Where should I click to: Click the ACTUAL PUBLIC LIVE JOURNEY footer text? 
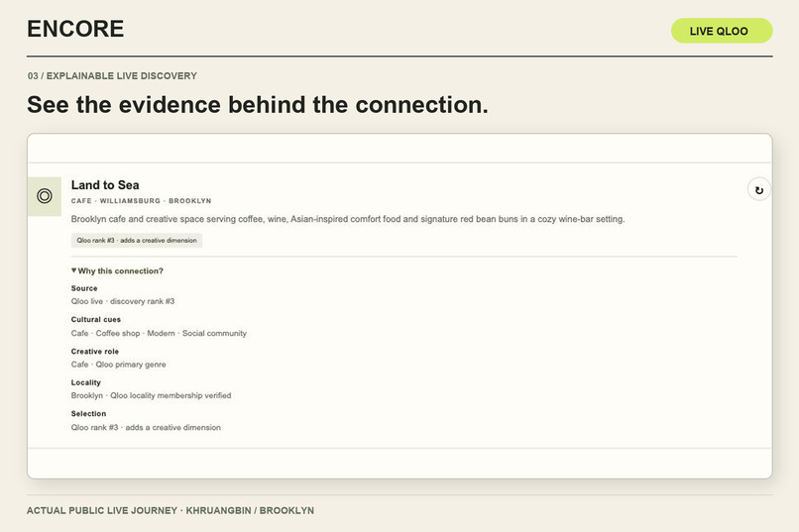pyautogui.click(x=171, y=510)
